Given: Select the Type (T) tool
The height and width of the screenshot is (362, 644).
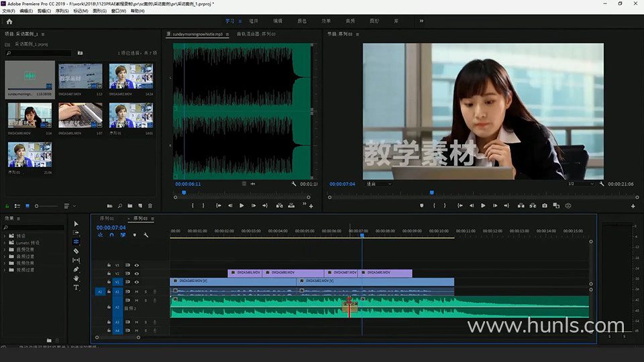Looking at the screenshot, I should [76, 288].
